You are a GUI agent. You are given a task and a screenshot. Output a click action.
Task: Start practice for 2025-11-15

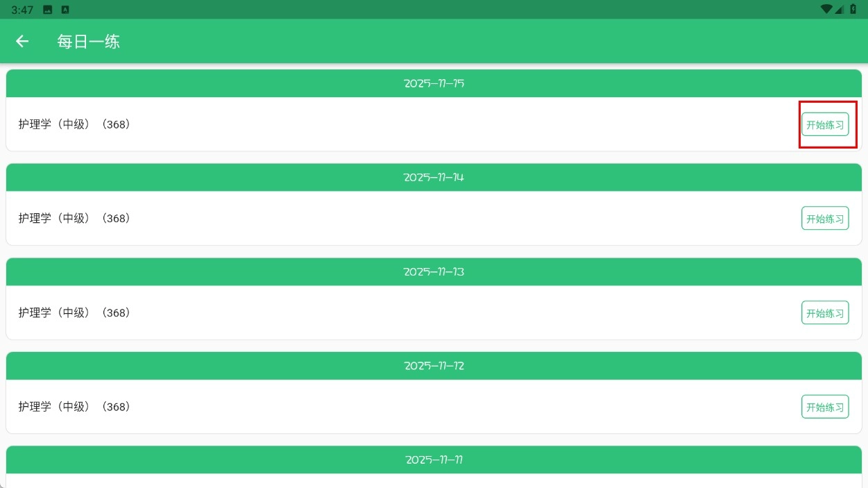pyautogui.click(x=825, y=124)
